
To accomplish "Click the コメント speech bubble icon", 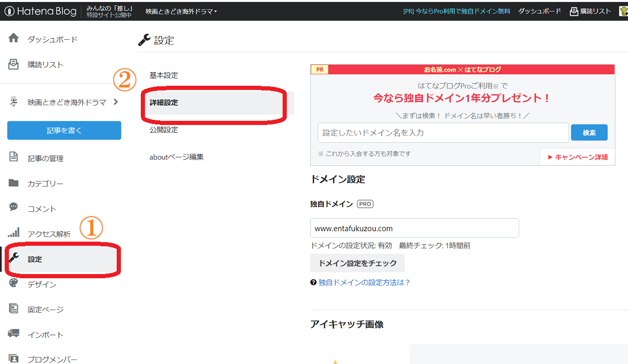I will coord(14,208).
